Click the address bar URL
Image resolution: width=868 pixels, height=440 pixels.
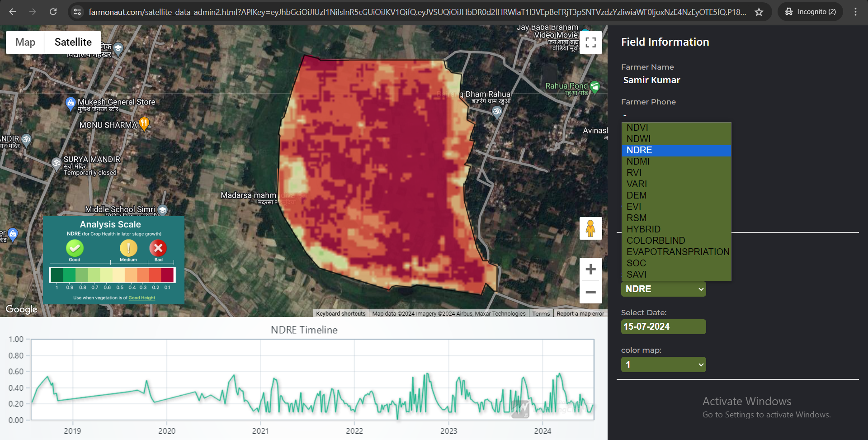[x=417, y=12]
